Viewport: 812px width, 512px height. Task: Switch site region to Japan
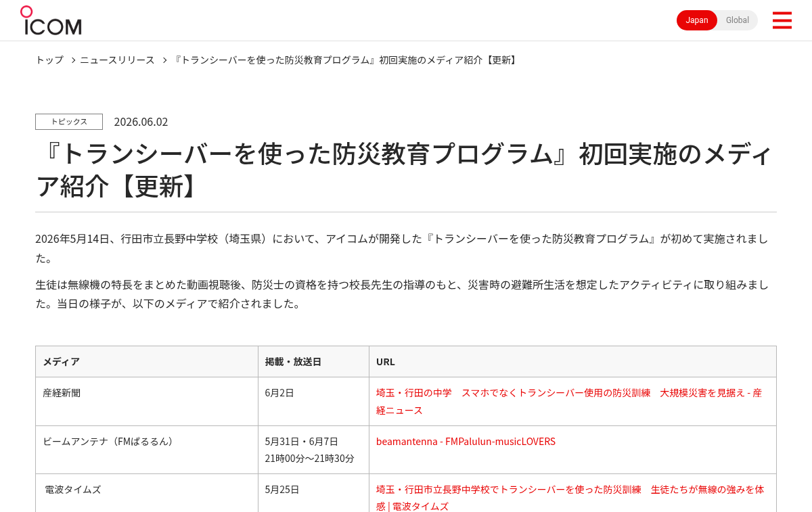pyautogui.click(x=697, y=20)
